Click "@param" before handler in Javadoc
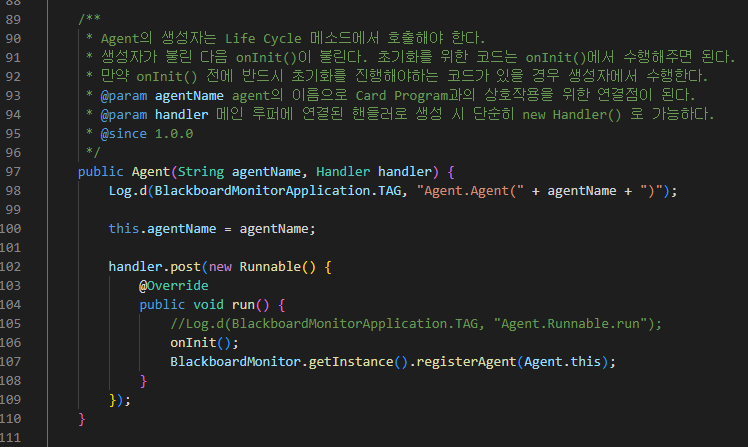 tap(124, 114)
